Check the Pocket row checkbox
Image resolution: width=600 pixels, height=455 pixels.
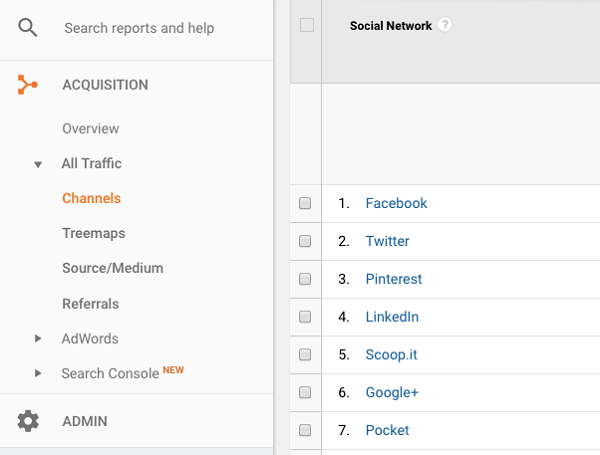(x=305, y=430)
